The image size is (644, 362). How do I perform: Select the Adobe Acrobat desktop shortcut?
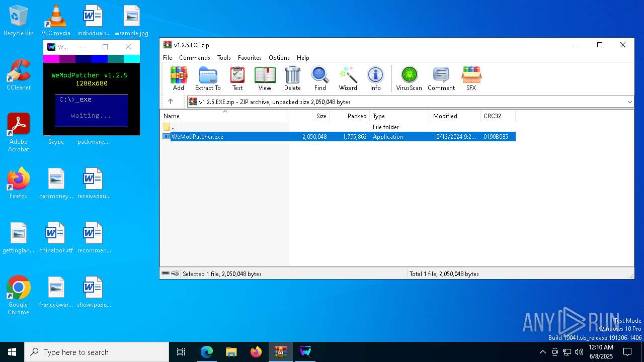tap(19, 132)
